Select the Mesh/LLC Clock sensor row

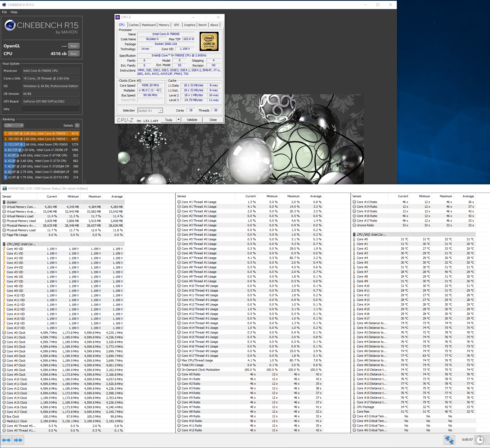pyautogui.click(x=63, y=421)
